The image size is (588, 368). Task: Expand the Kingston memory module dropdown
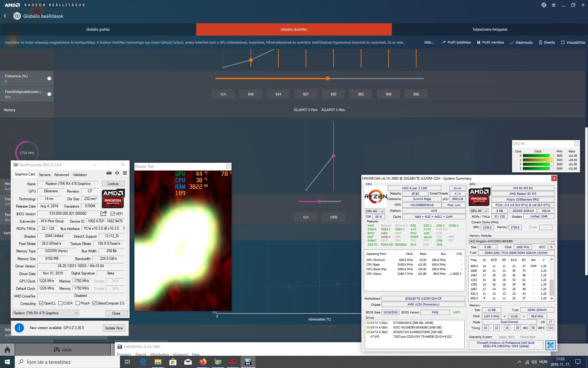coord(511,241)
